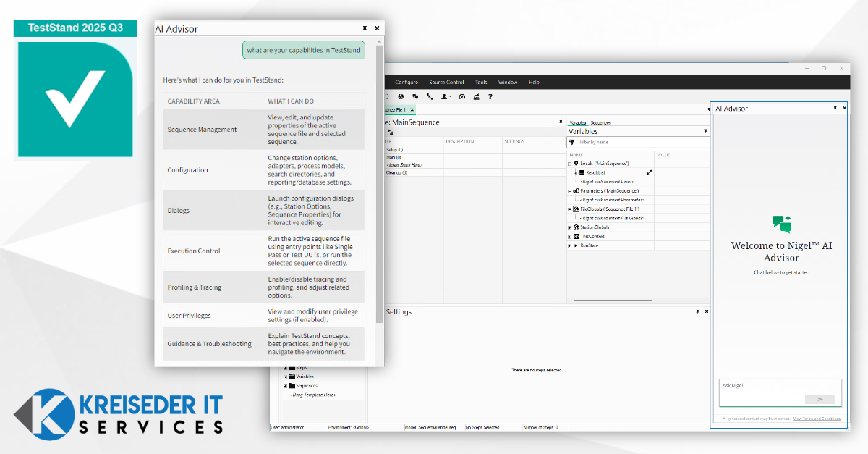This screenshot has height=454, width=868.
Task: Close the front AI Advisor chat panel
Action: (x=377, y=28)
